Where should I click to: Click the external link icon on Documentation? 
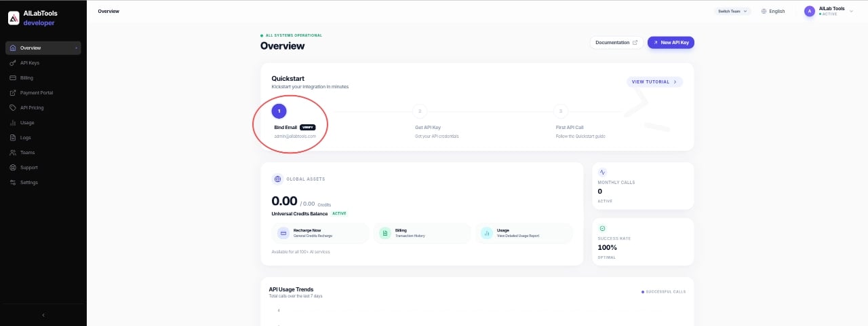click(635, 43)
